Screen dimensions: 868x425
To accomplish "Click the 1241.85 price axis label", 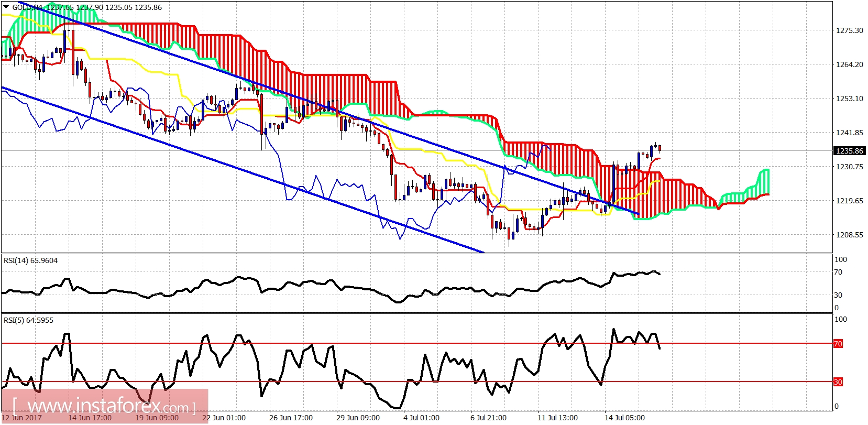I will 849,133.
